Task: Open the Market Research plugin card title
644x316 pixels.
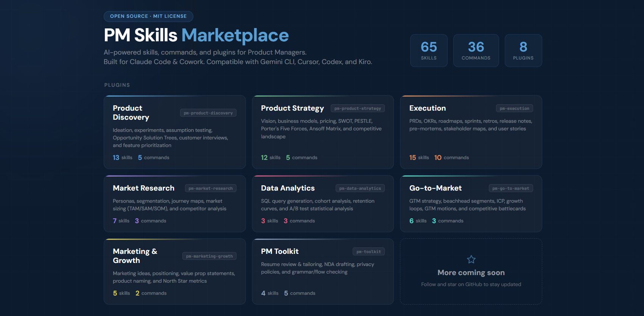Action: (x=143, y=188)
